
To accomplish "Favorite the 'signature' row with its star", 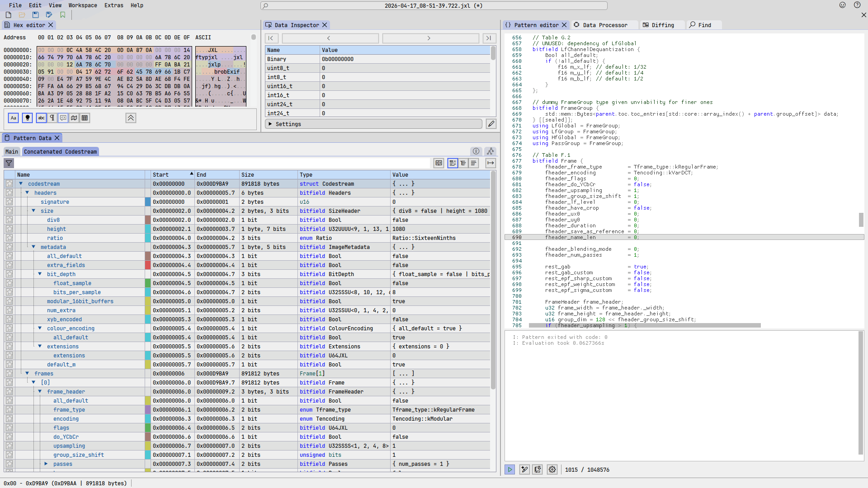I will click(x=9, y=202).
